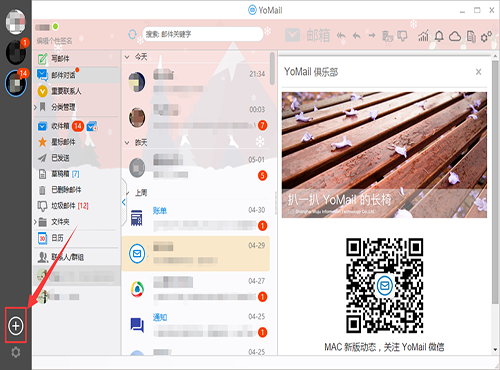Image resolution: width=500 pixels, height=370 pixels.
Task: Click the add account plus button
Action: click(x=16, y=326)
